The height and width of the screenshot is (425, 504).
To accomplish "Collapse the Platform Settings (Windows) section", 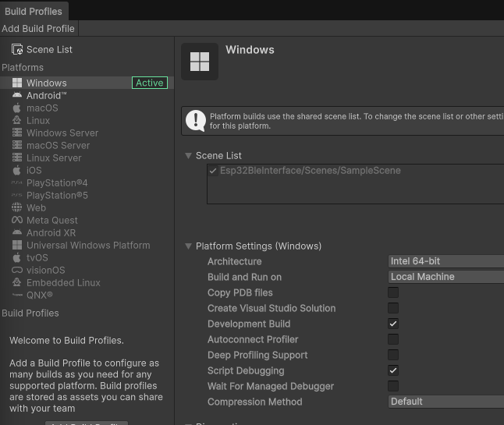I will (189, 246).
